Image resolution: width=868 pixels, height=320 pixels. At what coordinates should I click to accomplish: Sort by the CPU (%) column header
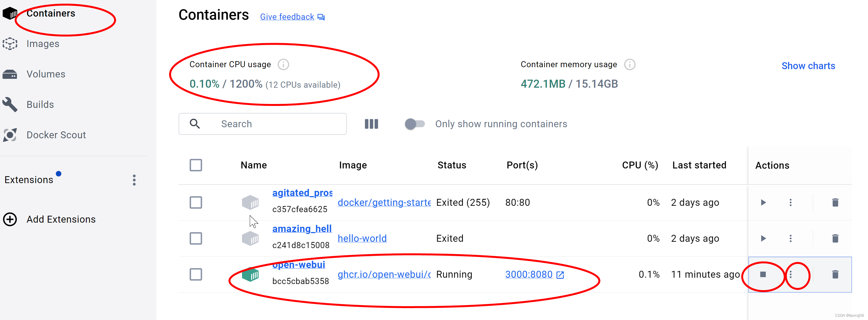coord(640,165)
